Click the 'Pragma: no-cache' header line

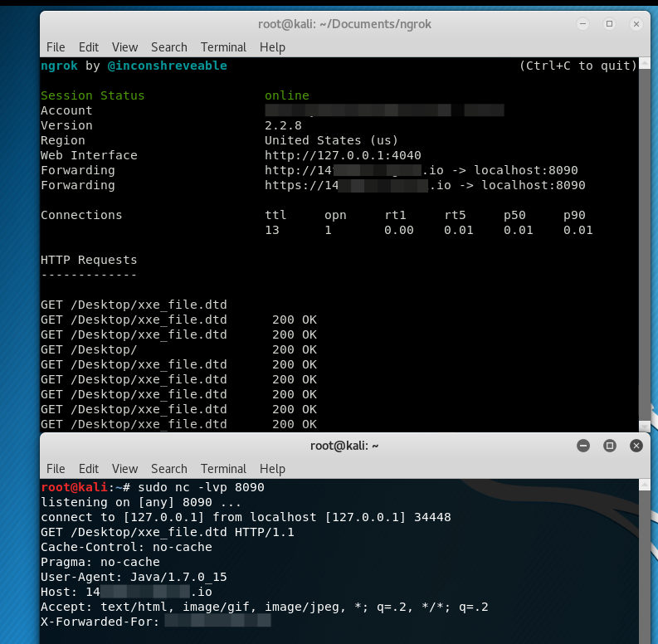click(100, 562)
